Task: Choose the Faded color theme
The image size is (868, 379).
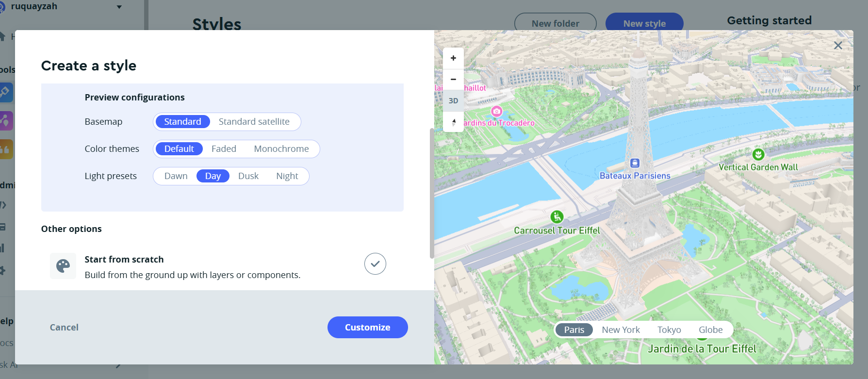Action: point(224,149)
